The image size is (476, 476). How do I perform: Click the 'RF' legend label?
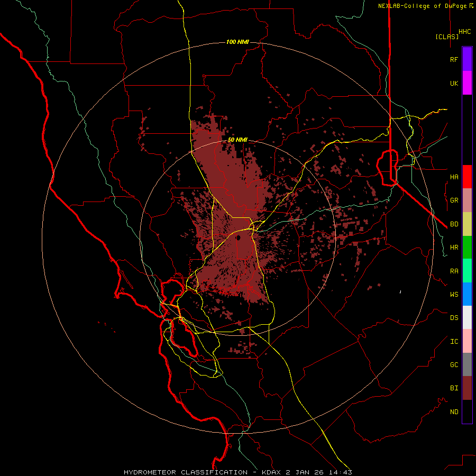tap(454, 59)
